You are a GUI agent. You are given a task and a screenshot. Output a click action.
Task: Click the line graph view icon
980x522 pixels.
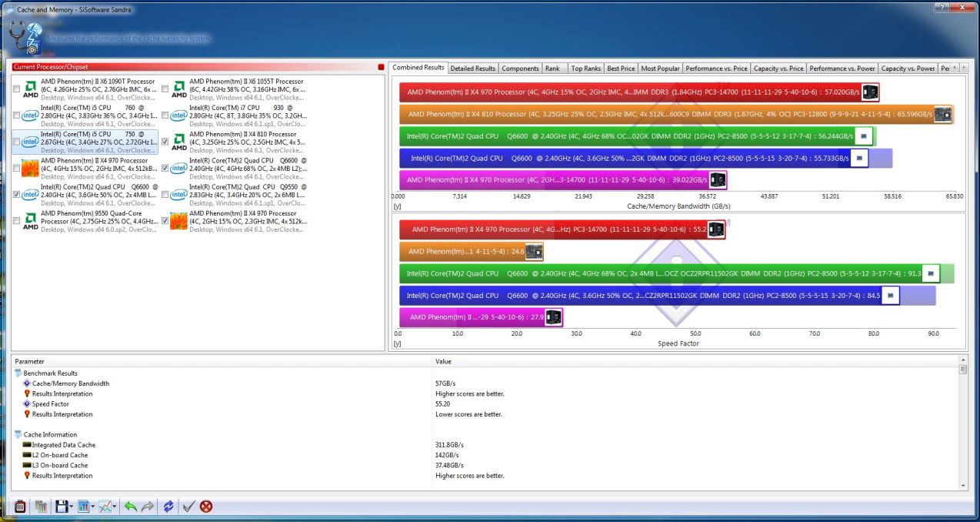tap(105, 507)
